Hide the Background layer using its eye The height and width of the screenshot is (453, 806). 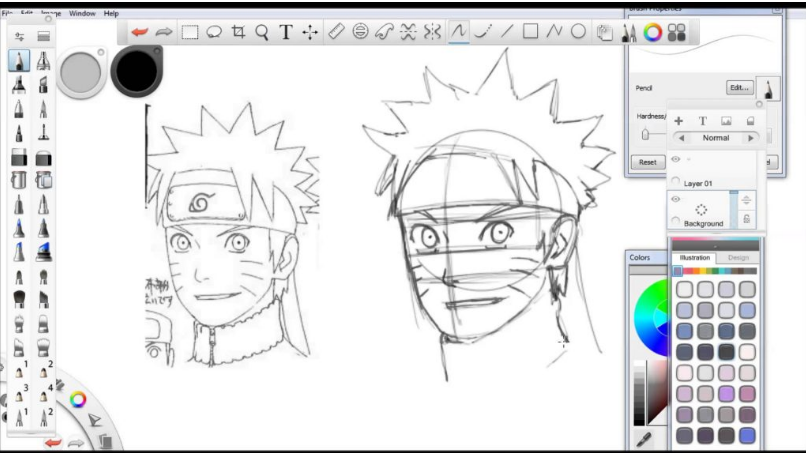(675, 199)
